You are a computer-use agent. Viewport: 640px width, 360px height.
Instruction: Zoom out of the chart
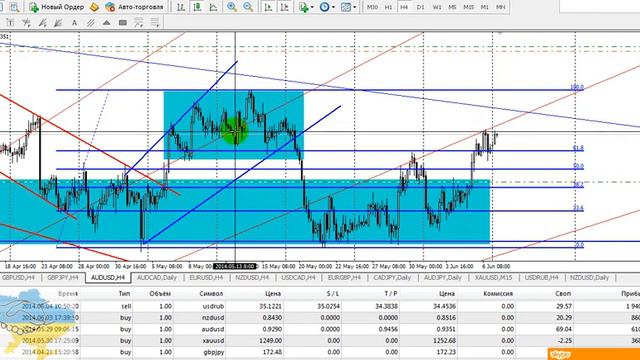[248, 7]
